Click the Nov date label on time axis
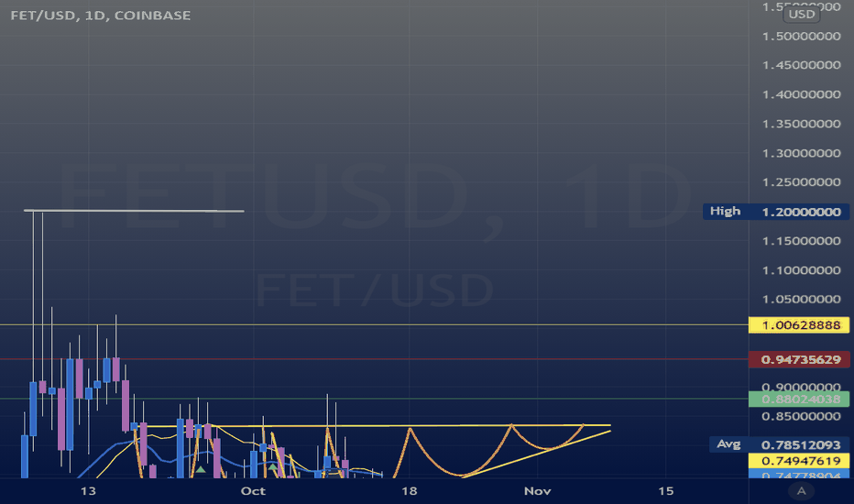The width and height of the screenshot is (854, 504). pos(538,491)
